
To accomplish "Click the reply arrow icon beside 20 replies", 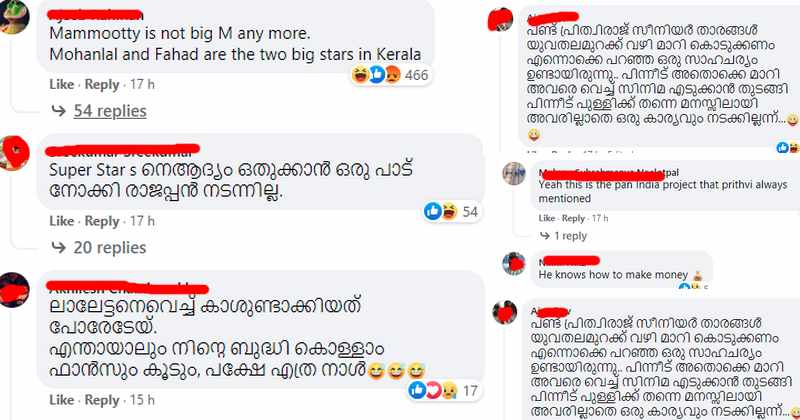I will point(59,248).
